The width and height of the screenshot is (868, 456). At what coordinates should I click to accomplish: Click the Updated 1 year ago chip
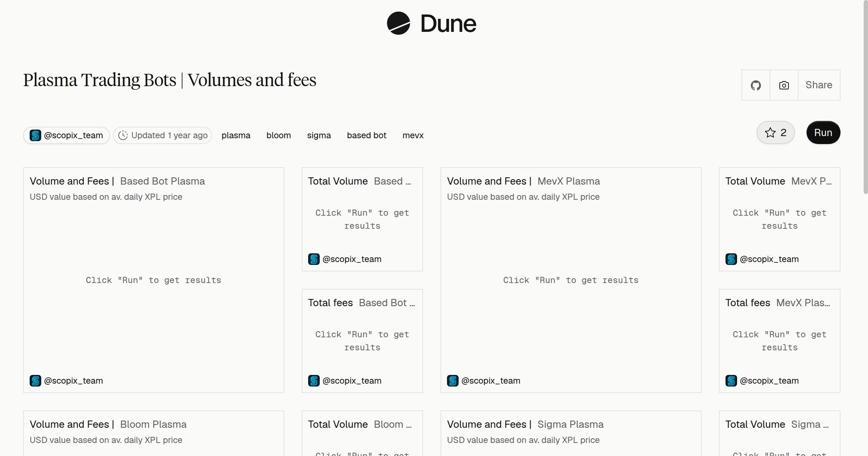[x=162, y=135]
